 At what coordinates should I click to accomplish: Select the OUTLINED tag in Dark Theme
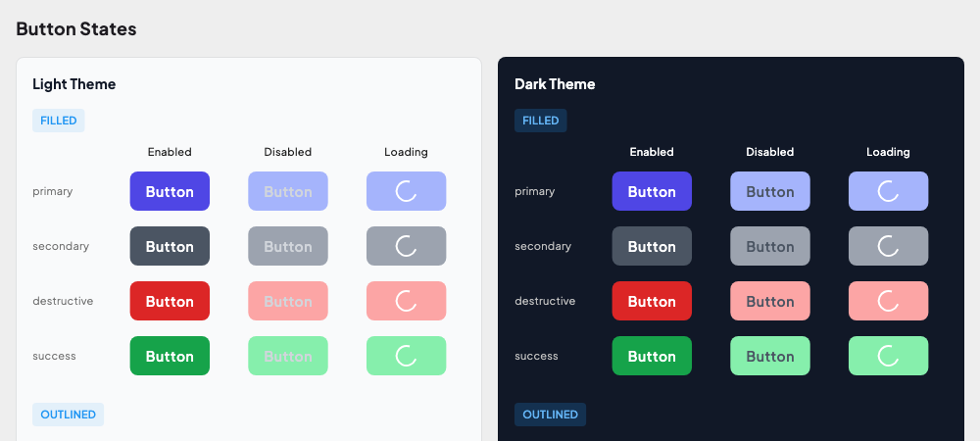click(x=550, y=415)
